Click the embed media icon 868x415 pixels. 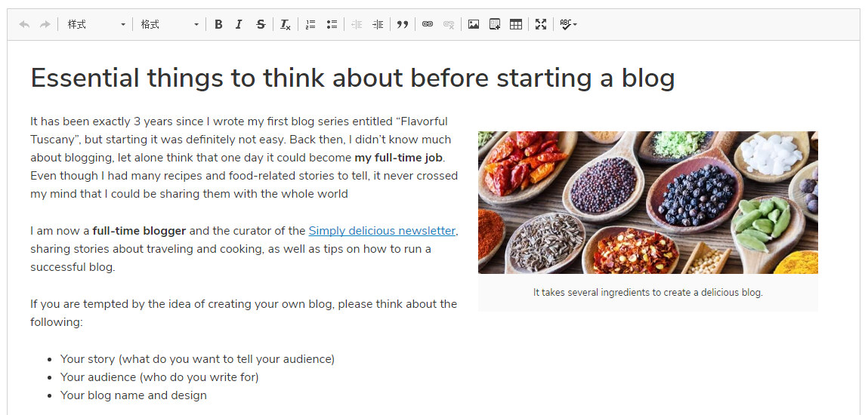[x=495, y=24]
